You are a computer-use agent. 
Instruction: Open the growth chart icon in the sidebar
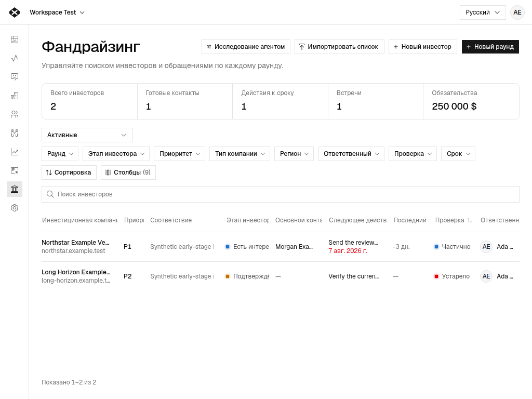15,152
